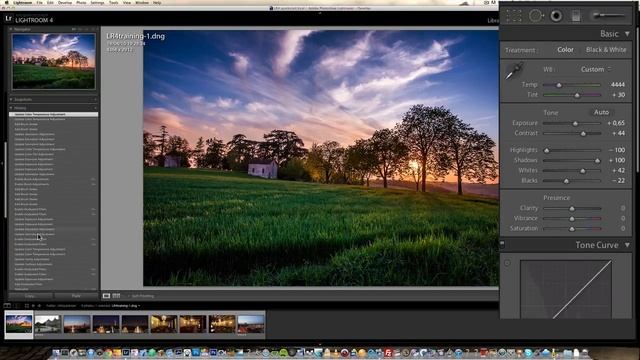640x360 pixels.
Task: Open the File menu
Action: point(39,2)
